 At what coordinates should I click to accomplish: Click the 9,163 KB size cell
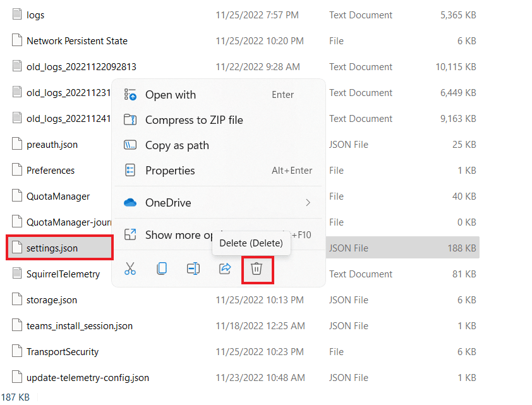click(458, 119)
